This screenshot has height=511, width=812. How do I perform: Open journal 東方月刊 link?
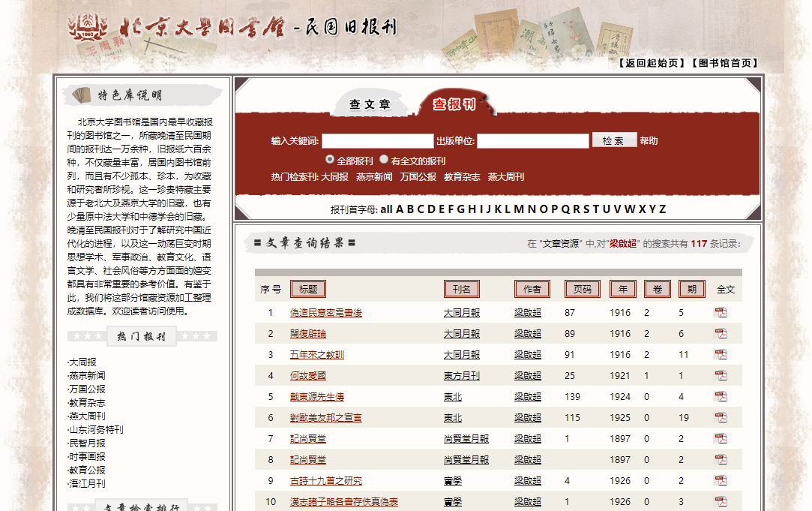click(462, 376)
